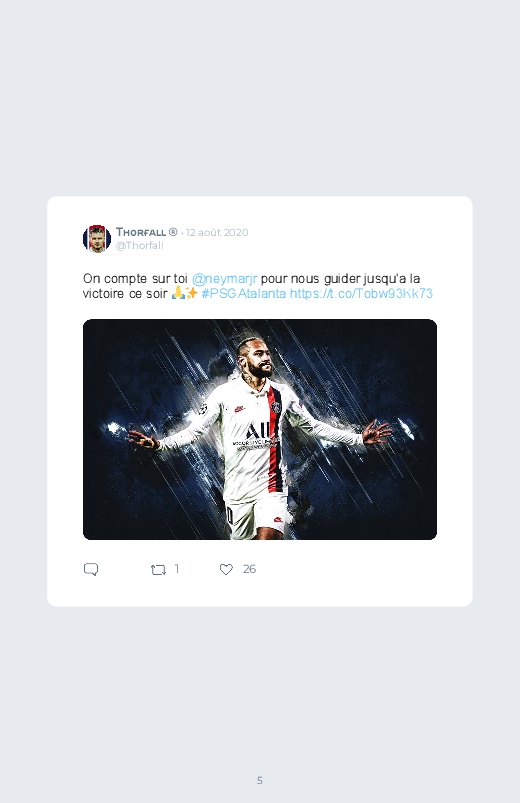Click the retweet count of 1

pyautogui.click(x=177, y=569)
